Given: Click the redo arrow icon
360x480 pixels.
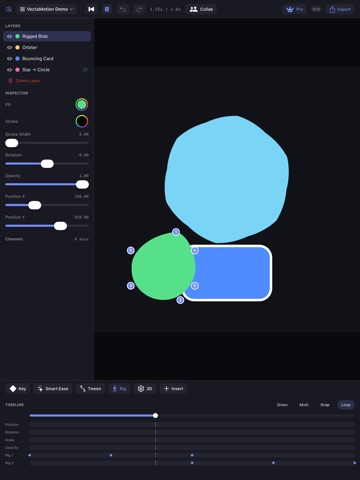Looking at the screenshot, I should 139,9.
